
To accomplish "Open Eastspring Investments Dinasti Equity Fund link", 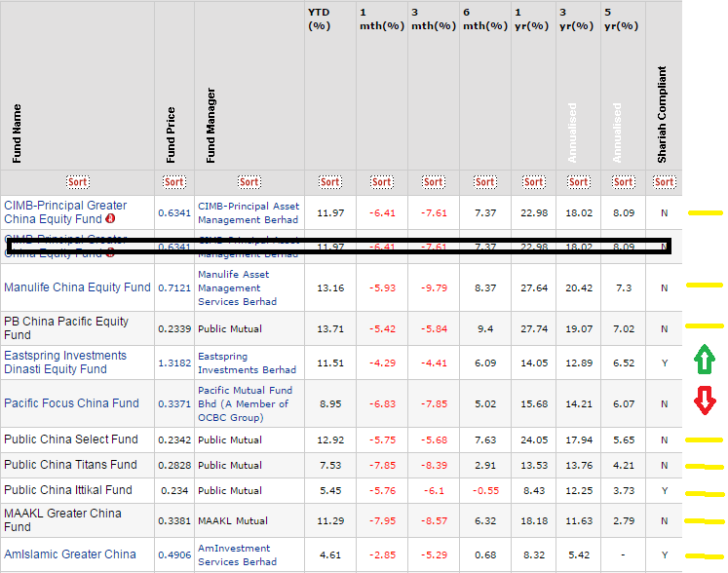I will point(65,363).
